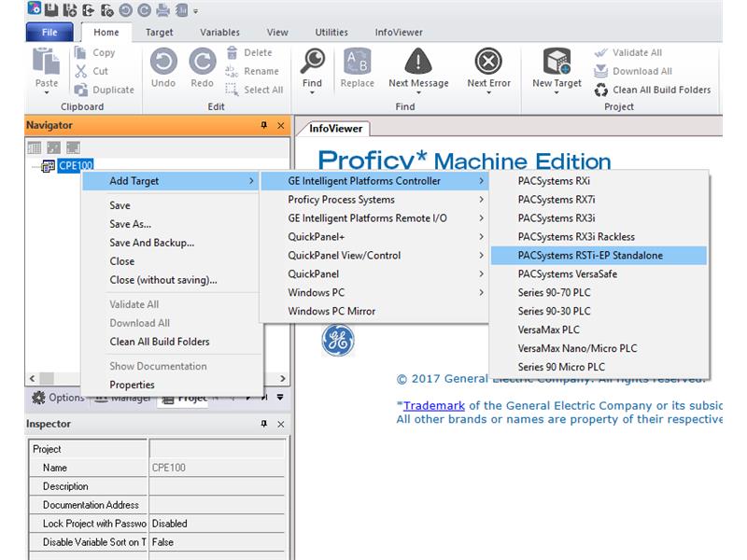747x560 pixels.
Task: Select VersaMax Nano/Micro PLC from the submenu
Action: [x=599, y=348]
